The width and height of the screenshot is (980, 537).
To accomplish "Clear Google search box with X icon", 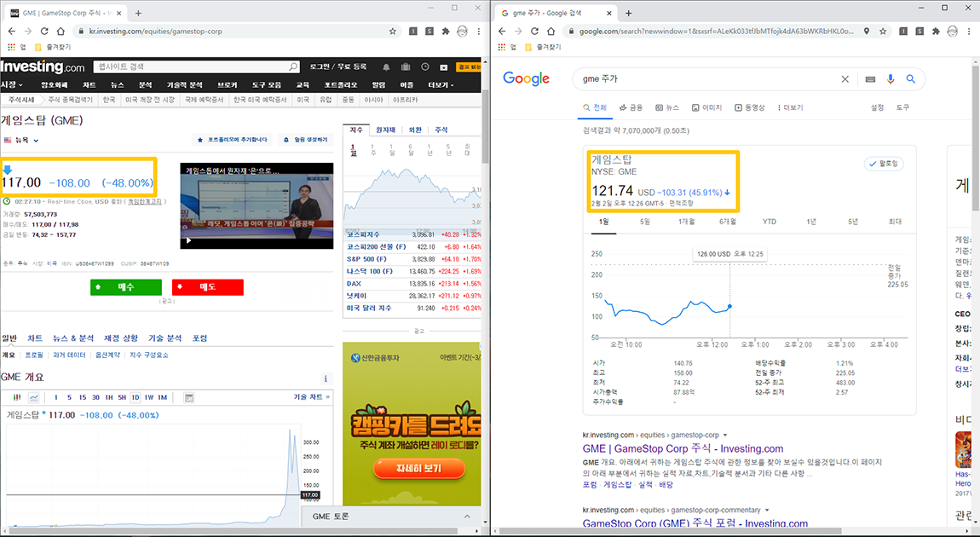I will 845,79.
